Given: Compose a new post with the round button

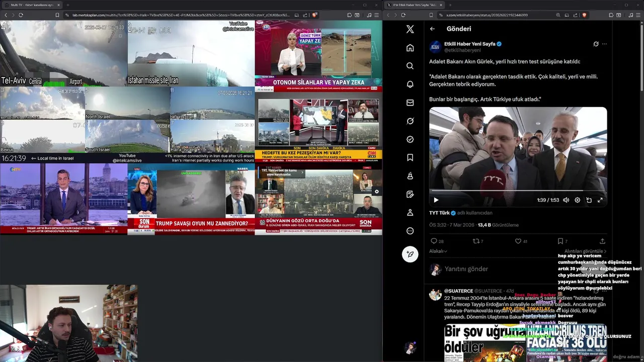Looking at the screenshot, I should click(410, 254).
